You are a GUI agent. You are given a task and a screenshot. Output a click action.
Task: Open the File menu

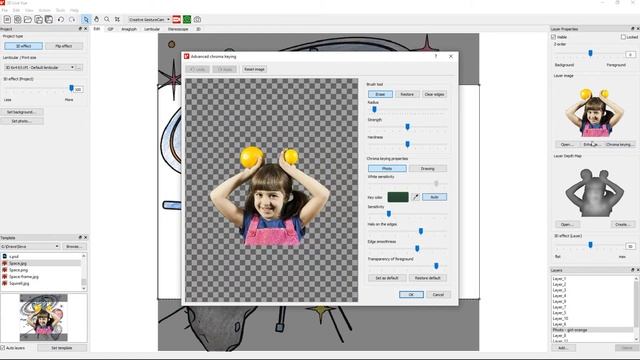(x=4, y=10)
